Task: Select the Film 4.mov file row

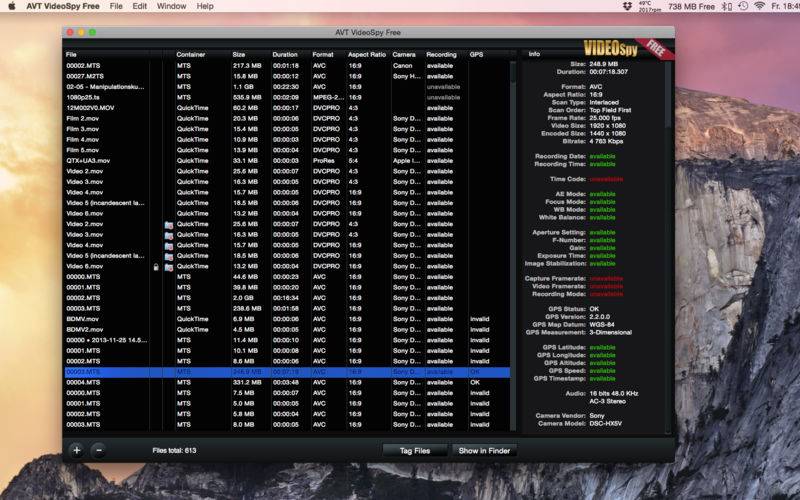Action: pyautogui.click(x=287, y=139)
